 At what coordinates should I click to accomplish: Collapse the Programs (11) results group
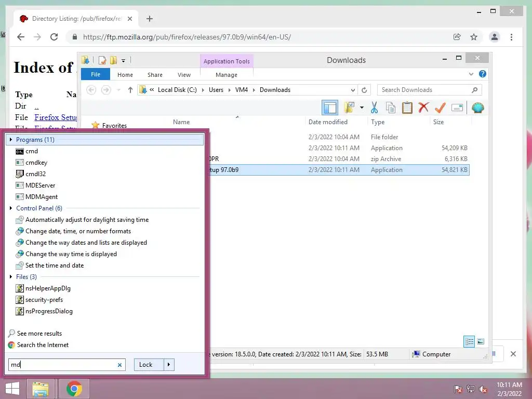11,139
